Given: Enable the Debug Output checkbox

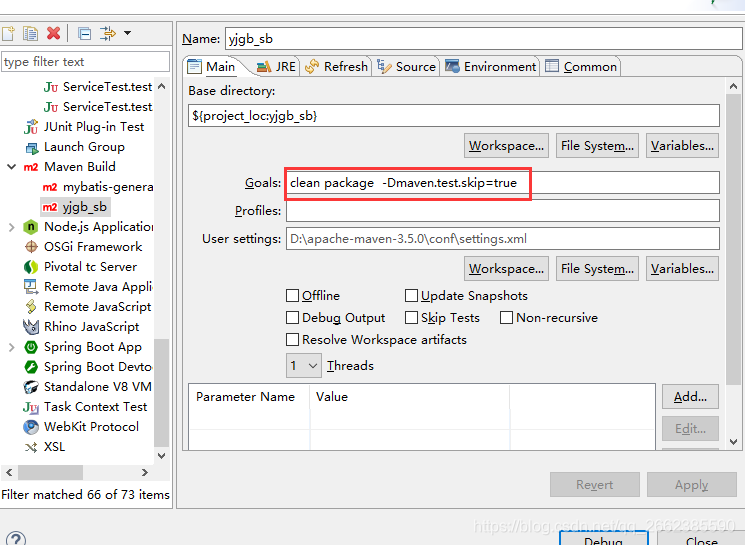Looking at the screenshot, I should pyautogui.click(x=293, y=317).
